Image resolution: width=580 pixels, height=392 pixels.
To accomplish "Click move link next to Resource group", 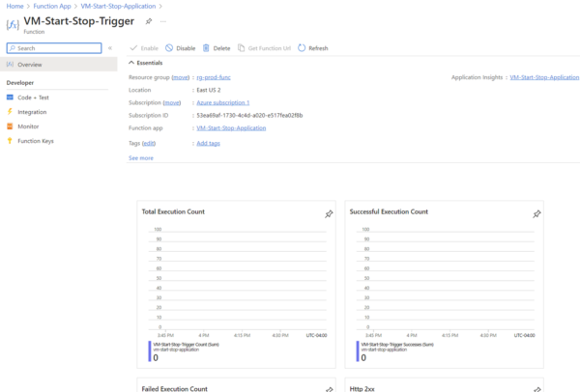I will click(181, 77).
